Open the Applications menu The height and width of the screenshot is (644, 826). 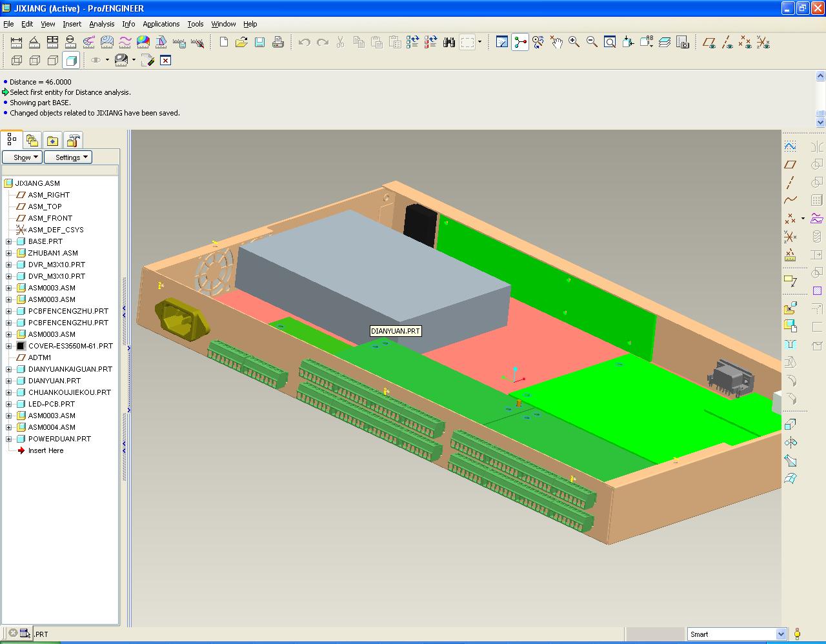[161, 24]
